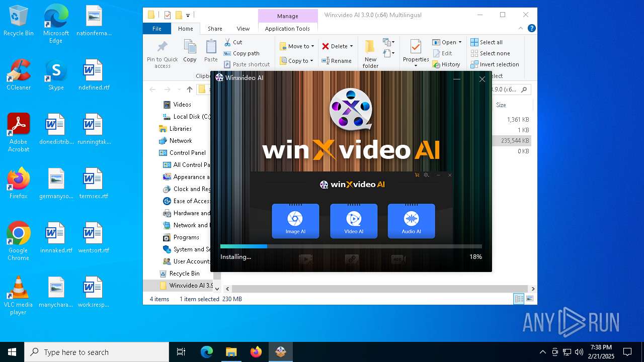
Task: Click Paste shortcut in ribbon
Action: pos(247,64)
